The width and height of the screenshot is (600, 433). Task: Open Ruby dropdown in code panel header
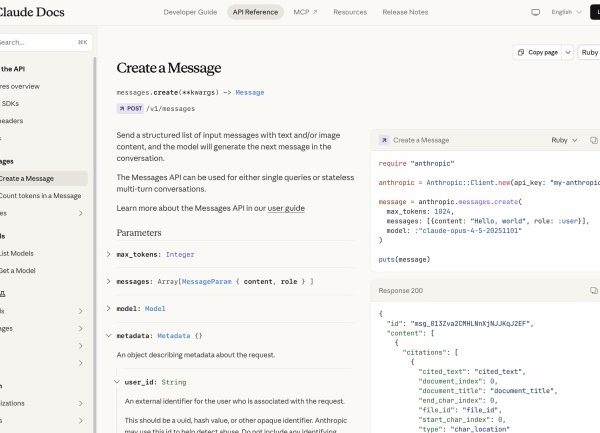click(564, 140)
